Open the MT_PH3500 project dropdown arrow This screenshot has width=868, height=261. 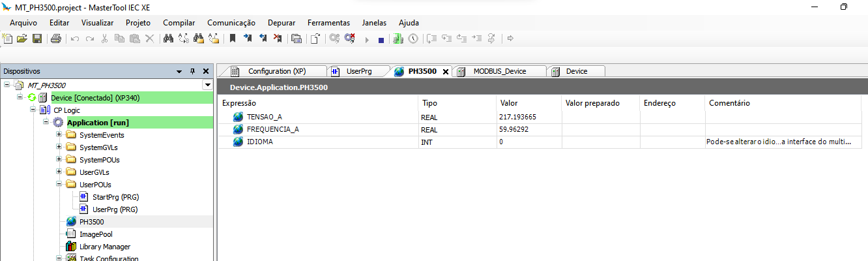click(207, 85)
